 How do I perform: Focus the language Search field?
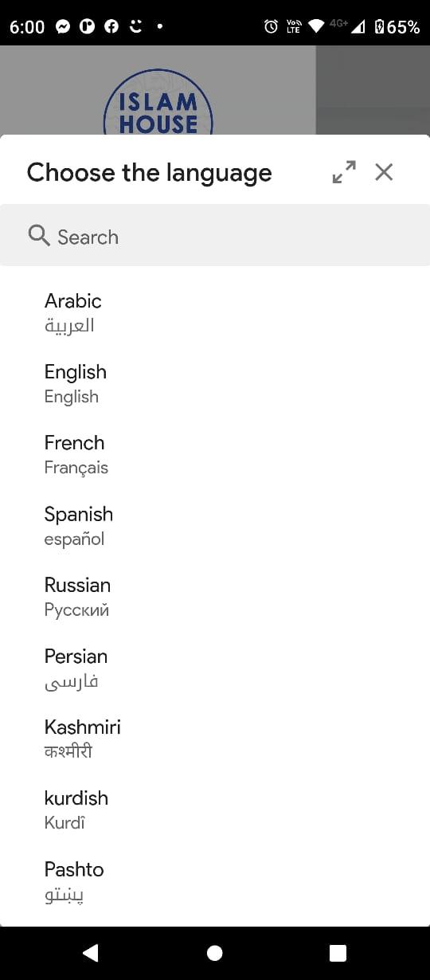pyautogui.click(x=215, y=235)
